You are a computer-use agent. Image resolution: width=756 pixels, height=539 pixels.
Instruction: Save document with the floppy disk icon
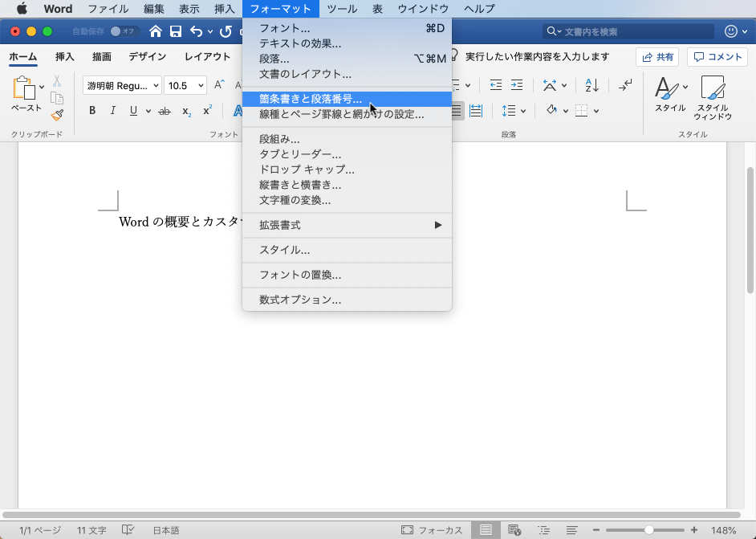pyautogui.click(x=176, y=31)
